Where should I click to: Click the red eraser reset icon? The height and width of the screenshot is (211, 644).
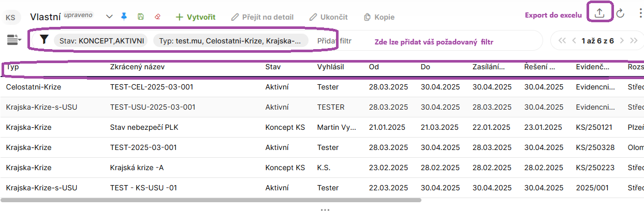click(157, 17)
